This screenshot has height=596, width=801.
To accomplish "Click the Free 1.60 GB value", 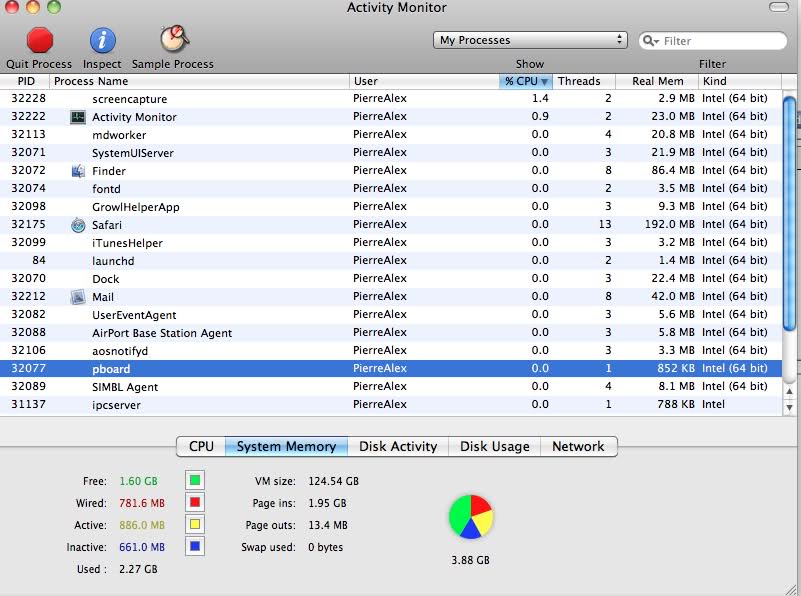I will coord(138,481).
